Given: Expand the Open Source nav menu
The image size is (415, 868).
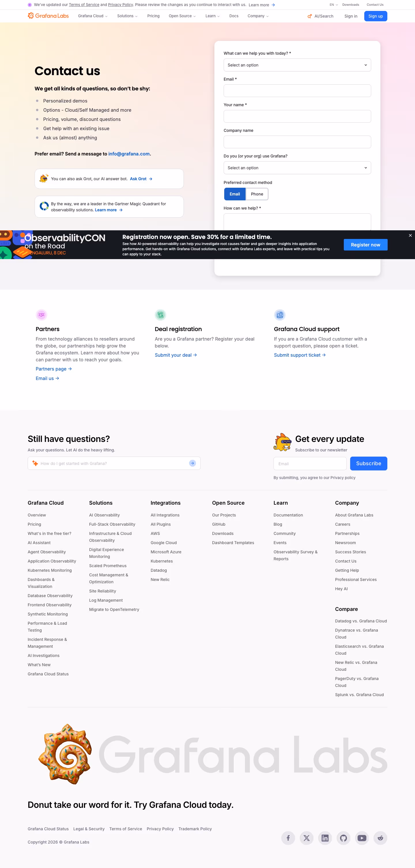Looking at the screenshot, I should [182, 16].
